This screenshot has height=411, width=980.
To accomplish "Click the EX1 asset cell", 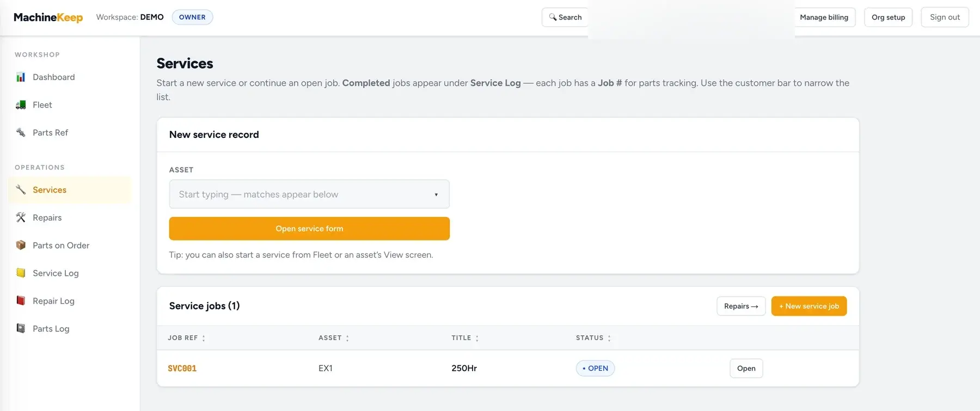I will point(326,368).
